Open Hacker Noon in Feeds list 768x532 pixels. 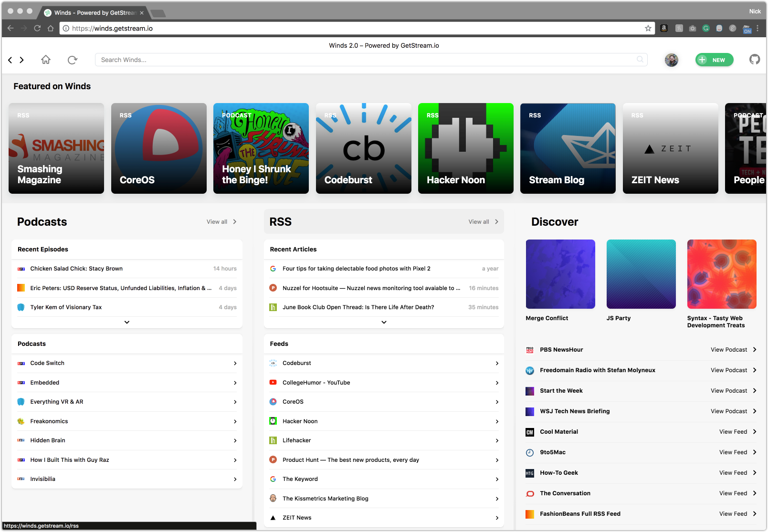click(x=384, y=421)
